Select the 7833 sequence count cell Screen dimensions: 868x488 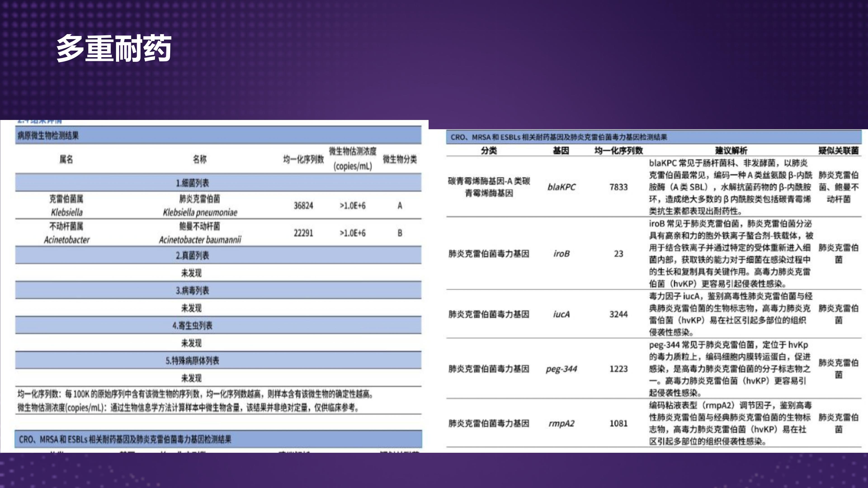618,187
